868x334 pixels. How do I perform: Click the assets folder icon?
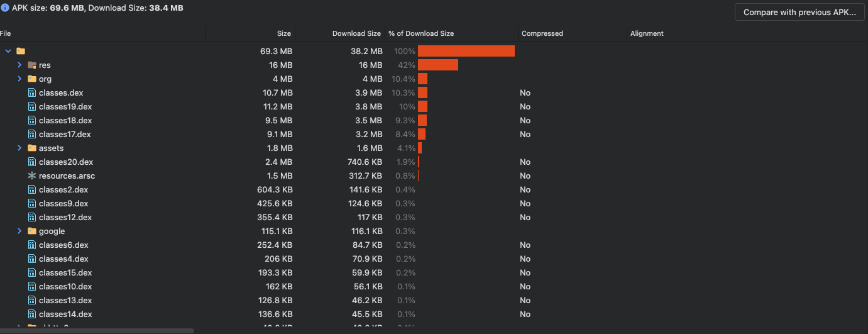coord(32,148)
